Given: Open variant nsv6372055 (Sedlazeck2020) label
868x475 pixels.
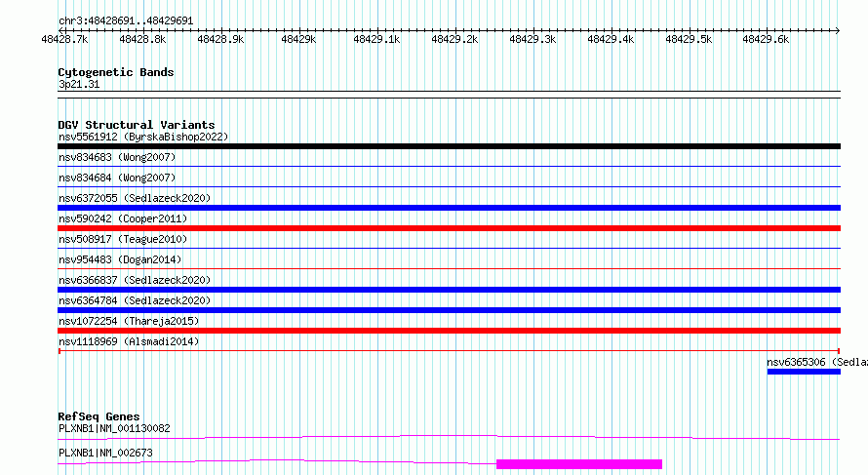Looking at the screenshot, I should tap(135, 198).
